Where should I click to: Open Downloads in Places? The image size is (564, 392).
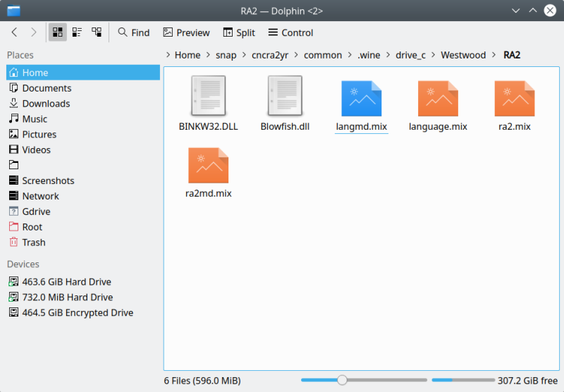pos(83,104)
